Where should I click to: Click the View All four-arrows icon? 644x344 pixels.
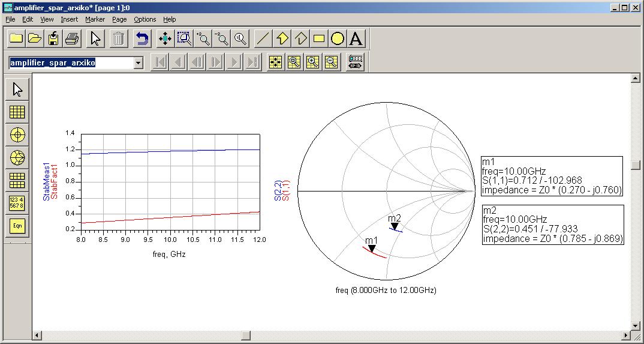[x=165, y=39]
